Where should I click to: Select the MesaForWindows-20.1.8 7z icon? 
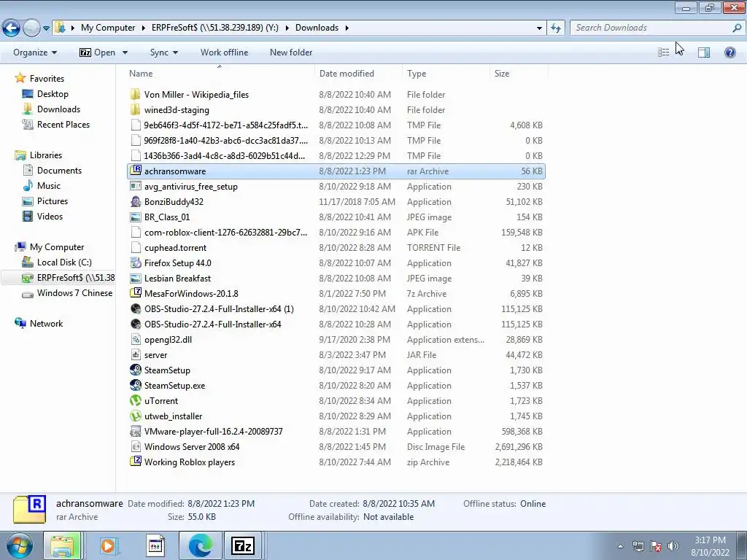tap(136, 293)
